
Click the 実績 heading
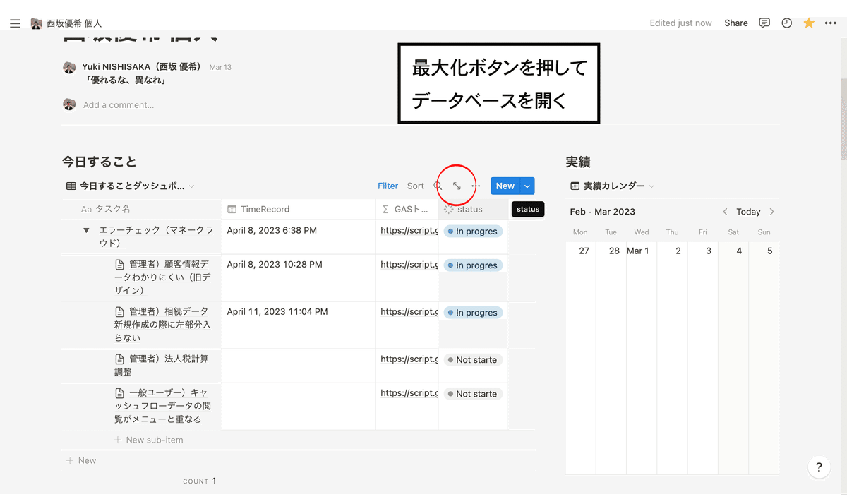pyautogui.click(x=578, y=162)
